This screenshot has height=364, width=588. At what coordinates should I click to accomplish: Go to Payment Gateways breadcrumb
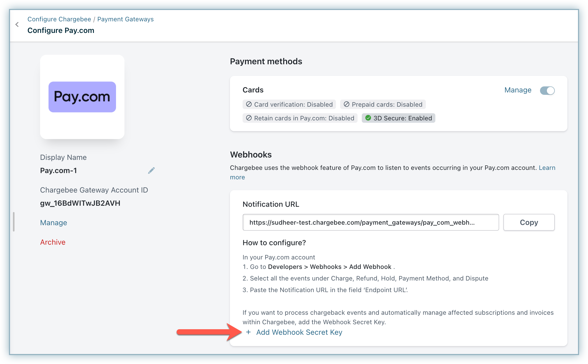click(125, 19)
